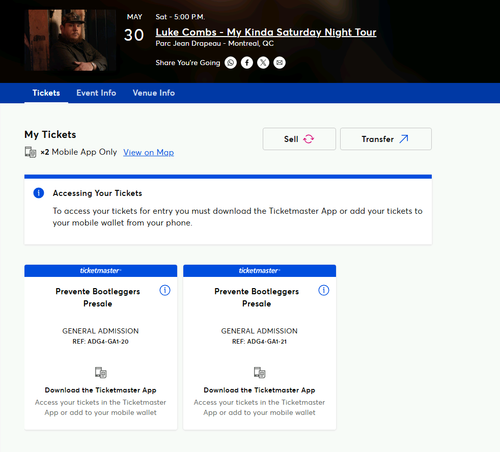Image resolution: width=500 pixels, height=452 pixels.
Task: Click the MAY 30 date text
Action: pos(134,28)
